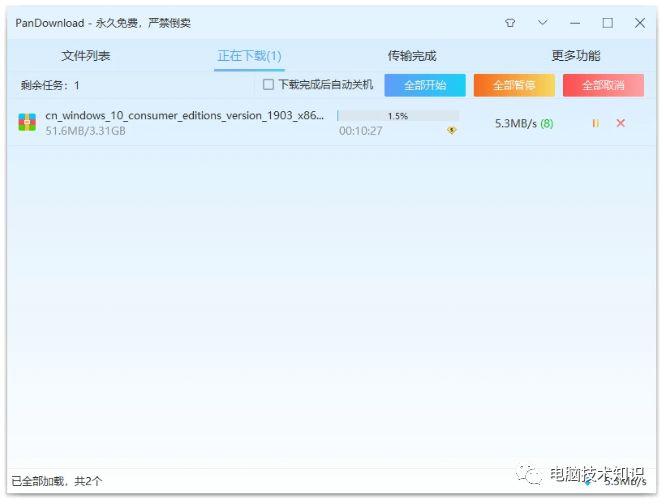Click the green (8) connections count
This screenshot has width=666, height=504.
(x=547, y=124)
